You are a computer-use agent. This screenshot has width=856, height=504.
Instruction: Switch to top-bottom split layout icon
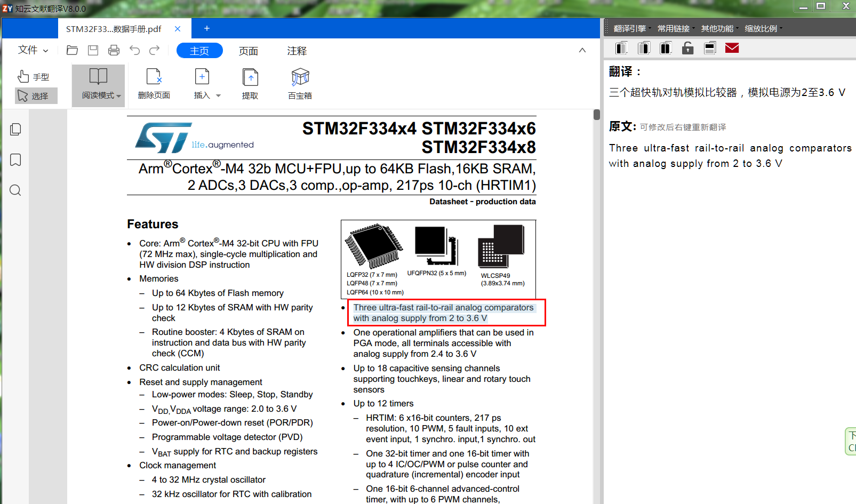[710, 49]
